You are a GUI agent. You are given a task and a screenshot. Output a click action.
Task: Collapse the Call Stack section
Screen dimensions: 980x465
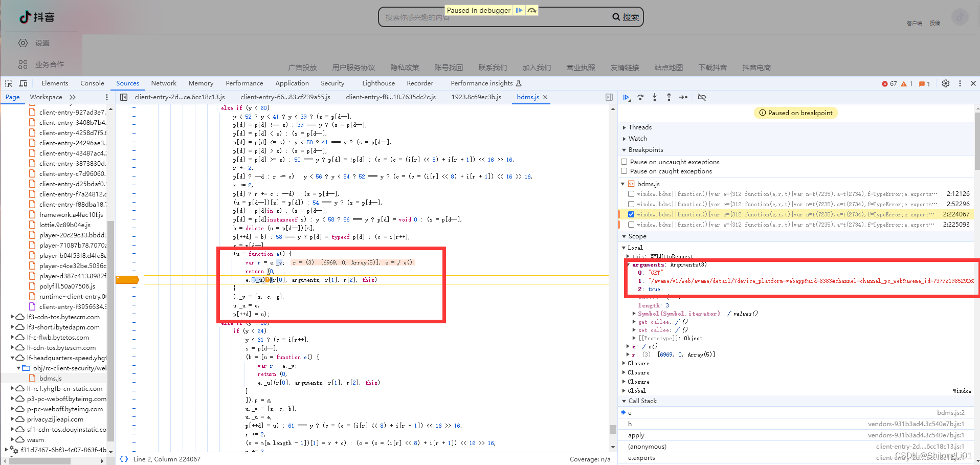pos(642,401)
